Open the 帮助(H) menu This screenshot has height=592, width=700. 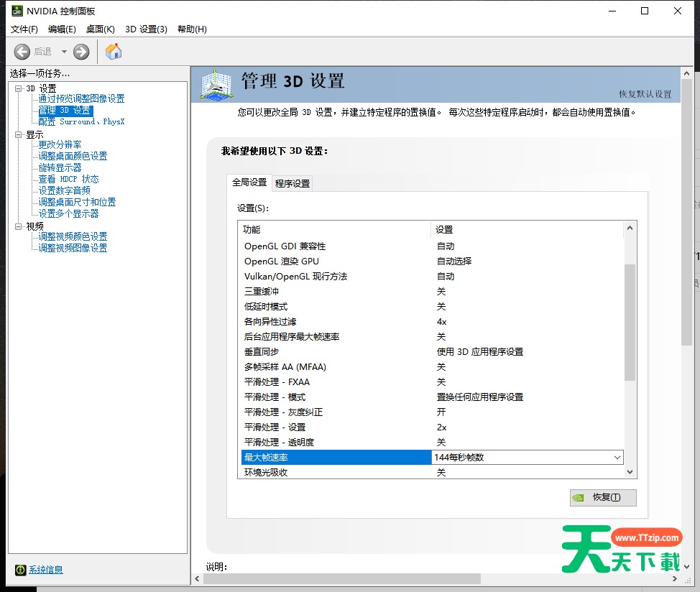click(x=192, y=29)
